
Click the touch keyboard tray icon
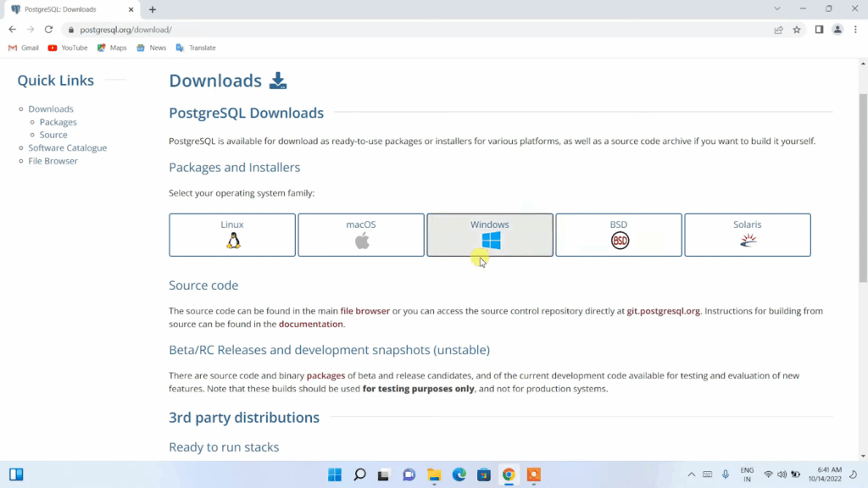[x=708, y=474]
